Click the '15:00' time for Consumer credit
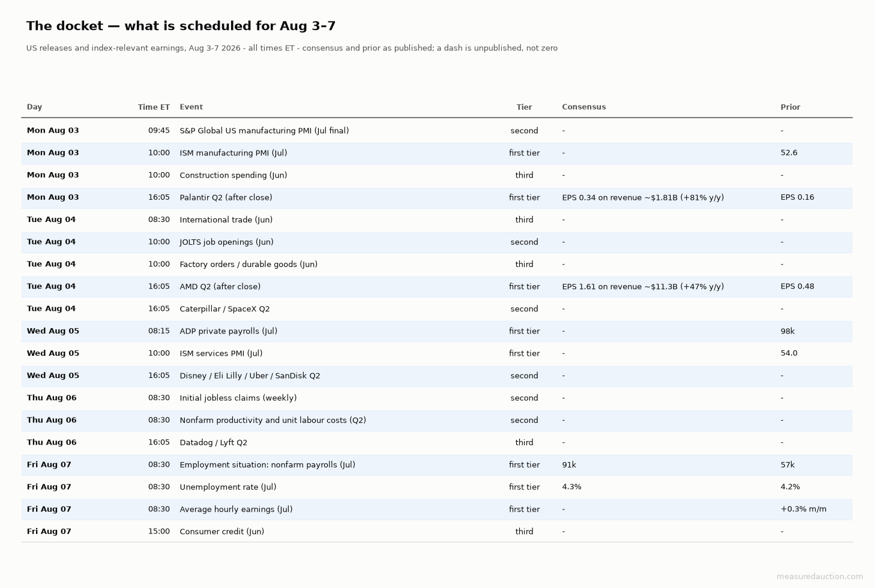The width and height of the screenshot is (874, 588). [x=159, y=532]
